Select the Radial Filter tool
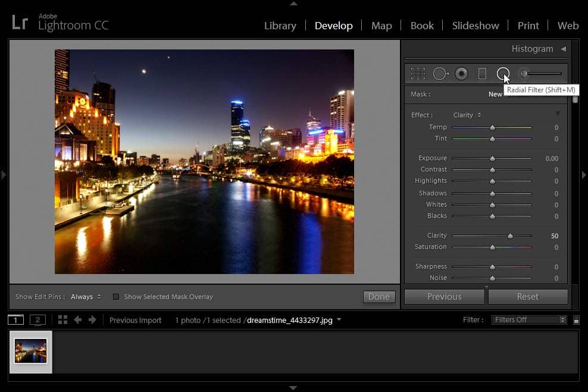The image size is (588, 392). (503, 74)
